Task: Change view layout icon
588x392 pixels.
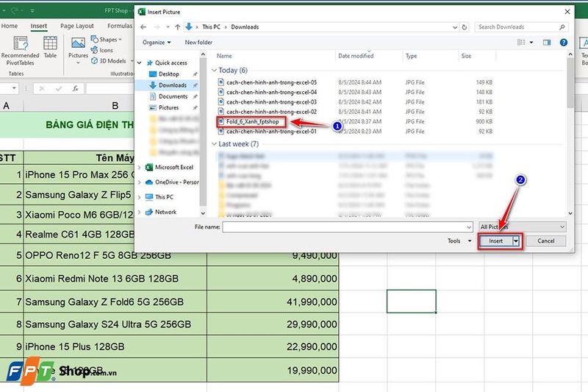Action: tap(521, 43)
